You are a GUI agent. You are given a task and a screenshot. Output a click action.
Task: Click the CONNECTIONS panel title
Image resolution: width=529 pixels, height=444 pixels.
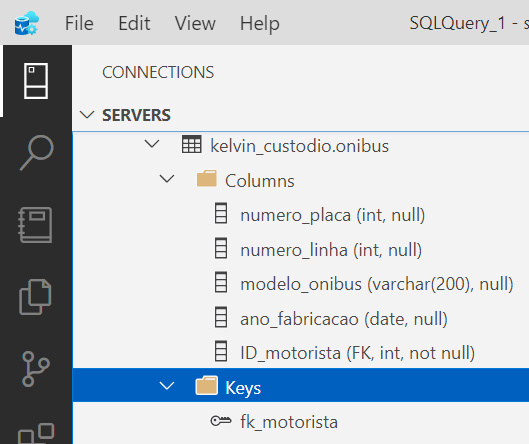[158, 72]
